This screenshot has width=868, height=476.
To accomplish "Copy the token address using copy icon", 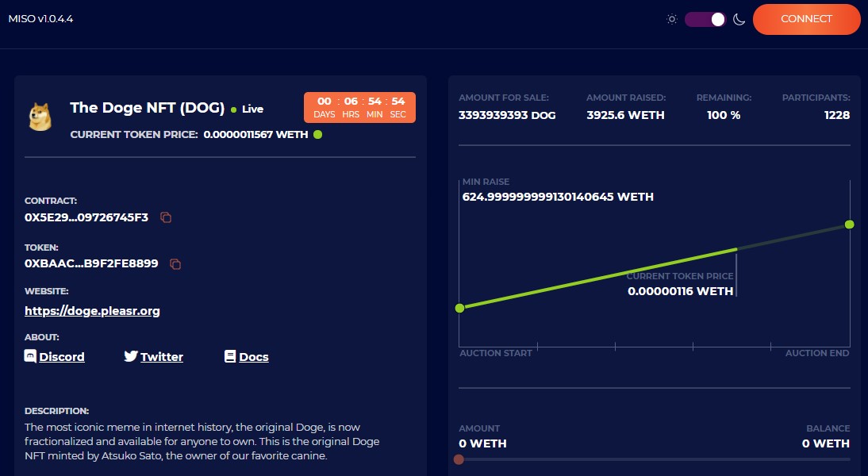I will coord(175,264).
